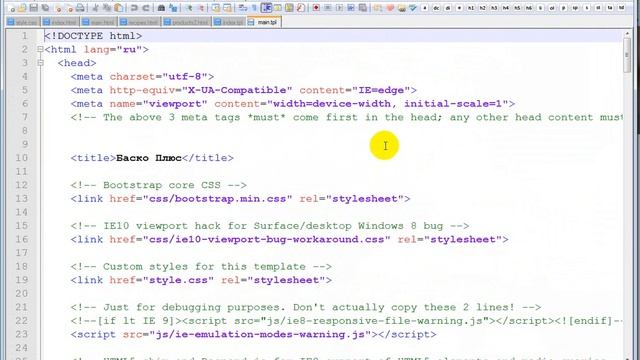Click line number 10 in the margin
This screenshot has height=360, width=640.
(x=22, y=158)
